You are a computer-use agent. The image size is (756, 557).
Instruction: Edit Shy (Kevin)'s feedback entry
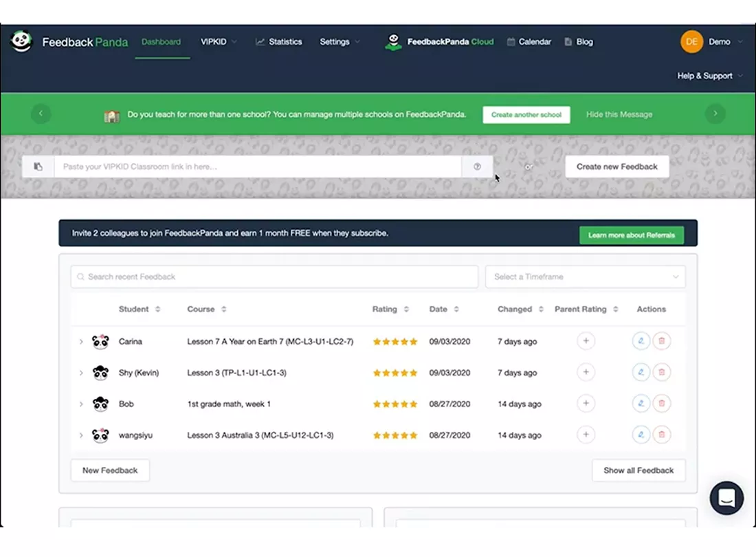point(641,372)
